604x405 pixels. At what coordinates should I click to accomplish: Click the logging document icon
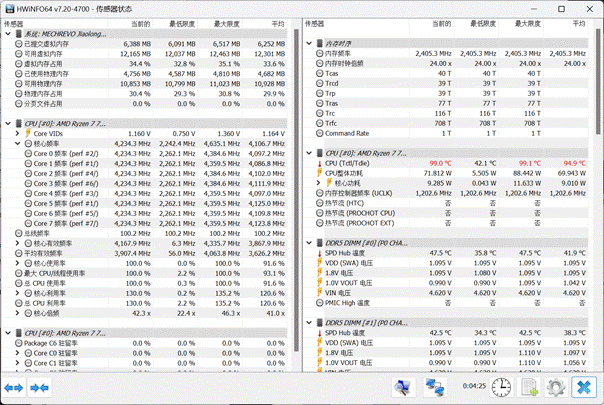530,386
